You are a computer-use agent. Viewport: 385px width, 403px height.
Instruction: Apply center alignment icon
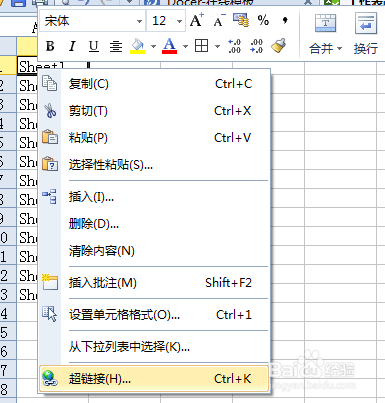pyautogui.click(x=116, y=46)
